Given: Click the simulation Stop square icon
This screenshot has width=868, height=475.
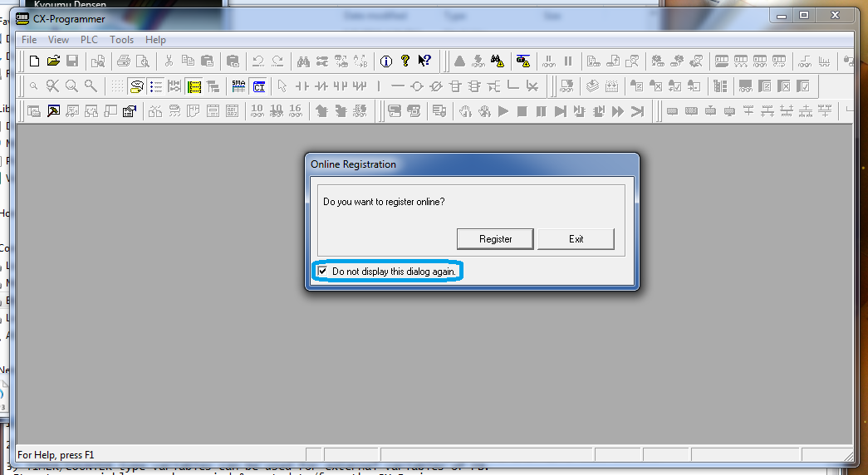Looking at the screenshot, I should 522,111.
